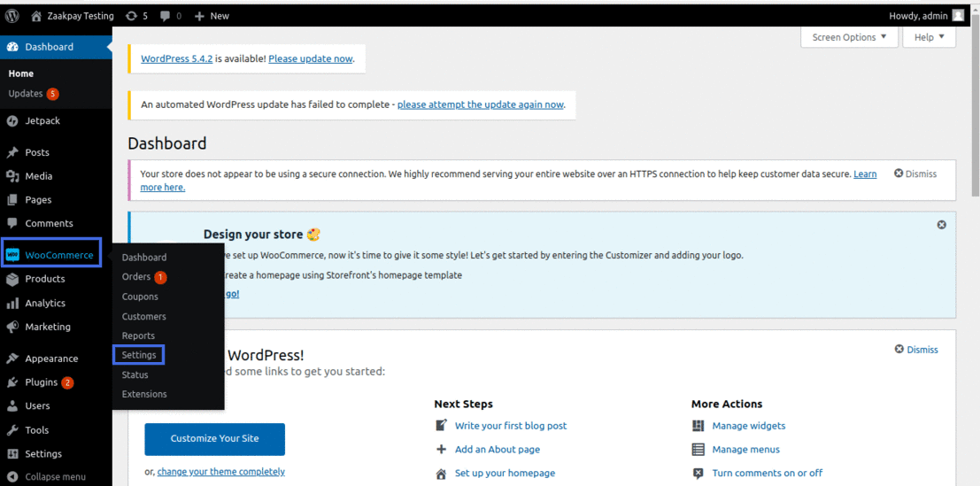Go to Updates under Dashboard
The width and height of the screenshot is (980, 486).
pyautogui.click(x=26, y=94)
